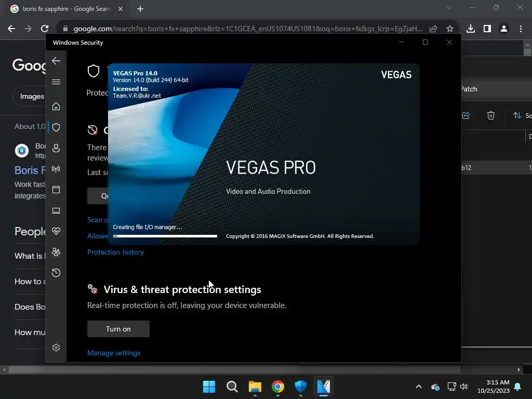Toggle Chrome side panel icon
The height and width of the screenshot is (399, 532).
pyautogui.click(x=487, y=29)
